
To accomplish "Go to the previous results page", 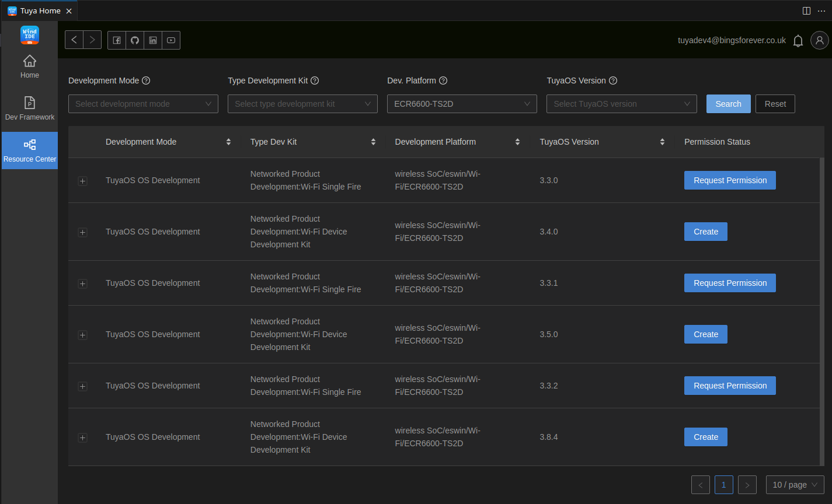I will point(701,485).
